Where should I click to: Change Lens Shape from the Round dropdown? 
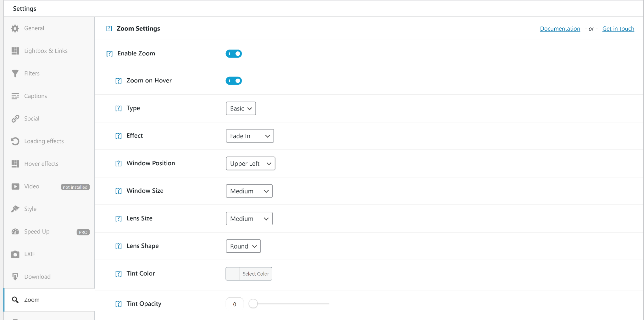pyautogui.click(x=243, y=246)
